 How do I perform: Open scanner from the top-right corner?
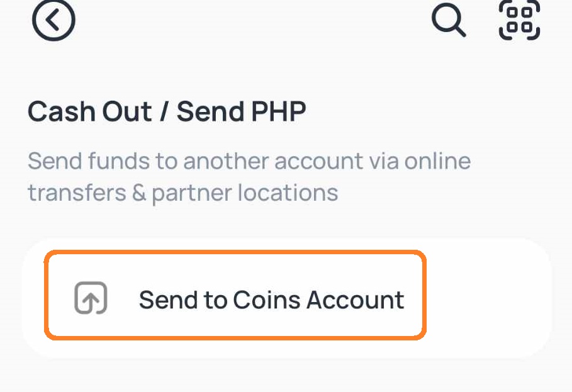[520, 20]
